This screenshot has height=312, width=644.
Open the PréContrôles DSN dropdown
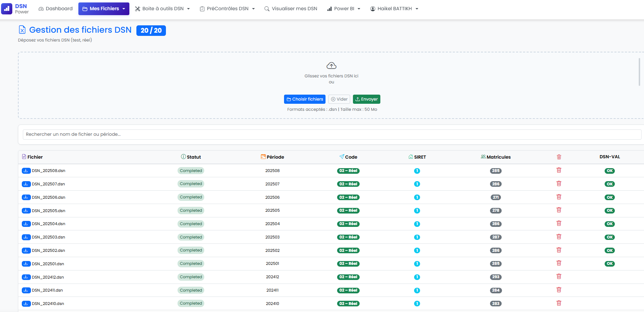(x=227, y=9)
